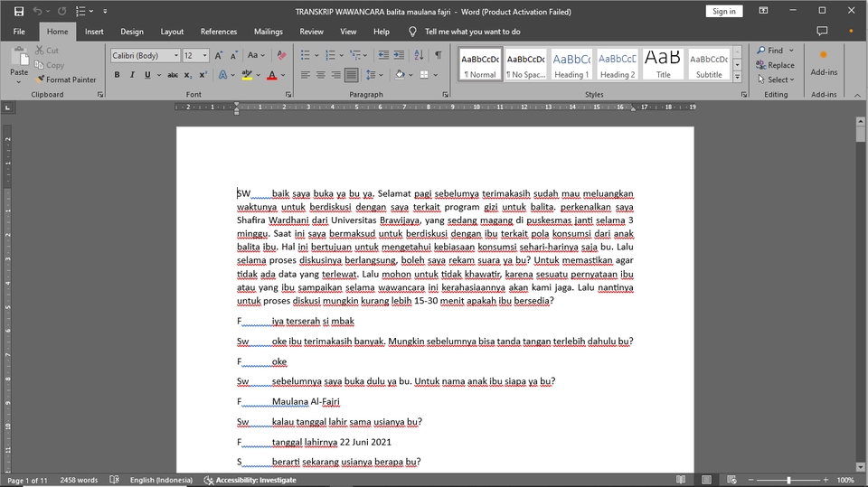Apply the Heading 1 style thumbnail

[x=571, y=64]
